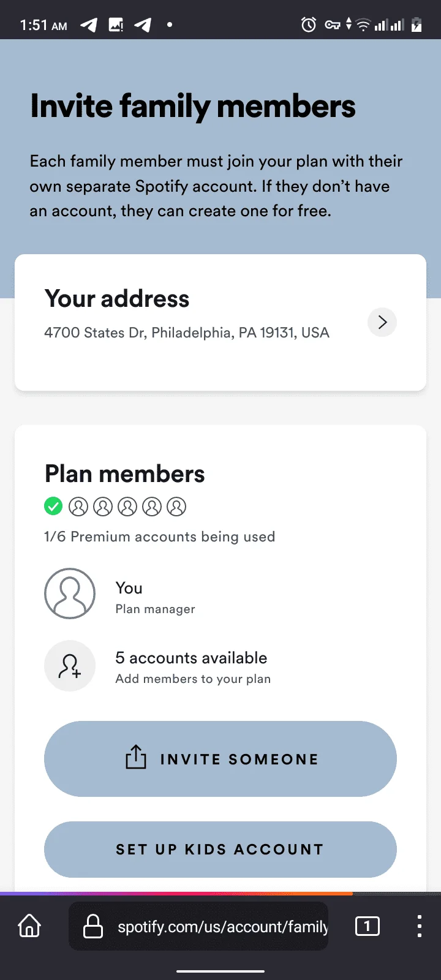The height and width of the screenshot is (980, 441).
Task: Tap the alarm clock status bar icon
Action: (309, 24)
